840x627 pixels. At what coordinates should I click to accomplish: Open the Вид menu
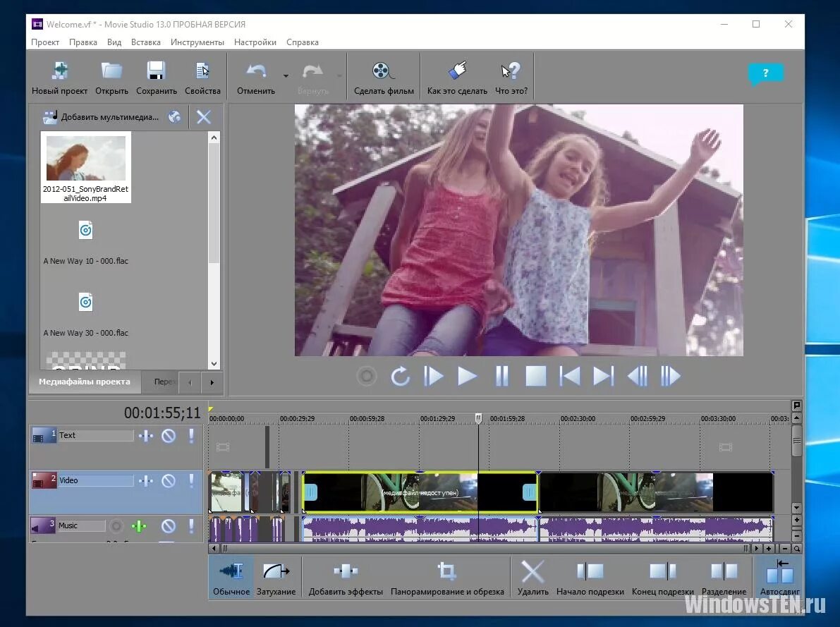[114, 42]
